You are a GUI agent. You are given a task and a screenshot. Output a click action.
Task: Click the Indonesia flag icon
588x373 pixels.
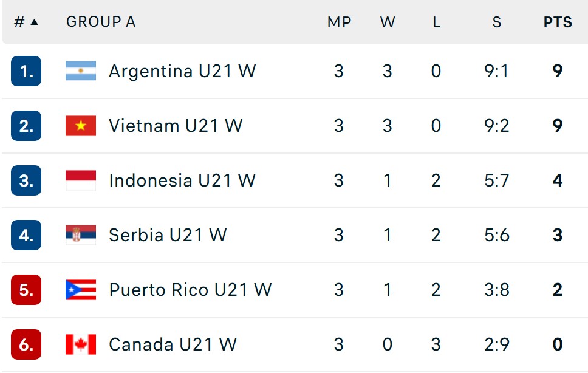(81, 180)
